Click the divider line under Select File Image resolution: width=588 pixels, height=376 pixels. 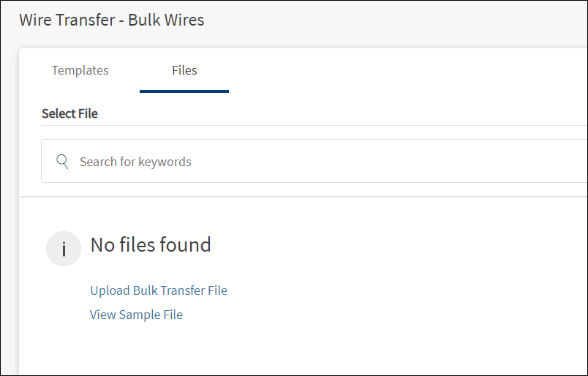point(293,126)
